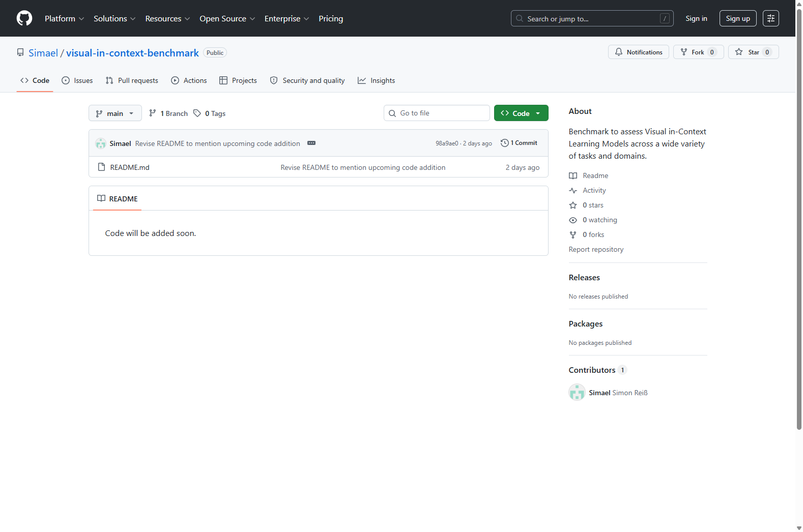Open the Releases heading link
This screenshot has width=803, height=532.
tap(584, 277)
